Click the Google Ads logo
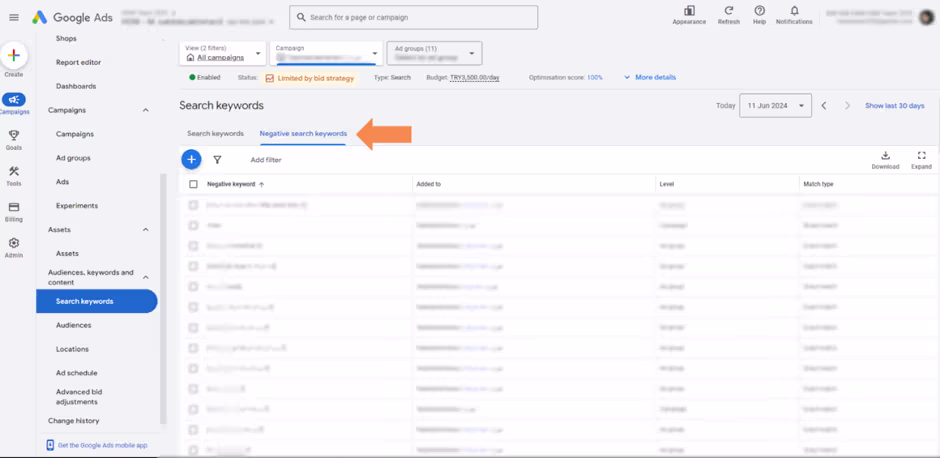 (x=73, y=17)
